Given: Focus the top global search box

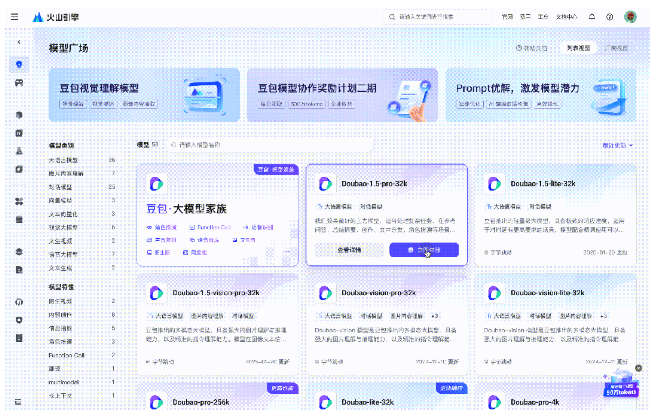Looking at the screenshot, I should [x=437, y=17].
